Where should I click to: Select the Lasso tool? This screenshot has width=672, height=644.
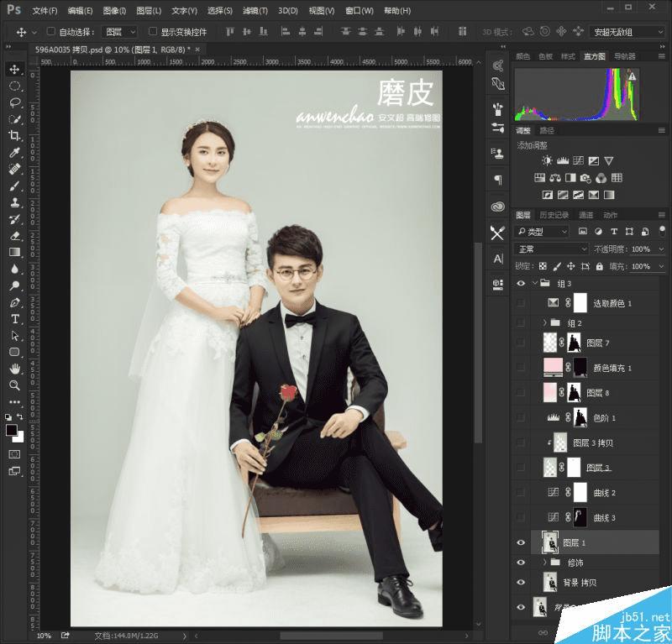click(14, 102)
